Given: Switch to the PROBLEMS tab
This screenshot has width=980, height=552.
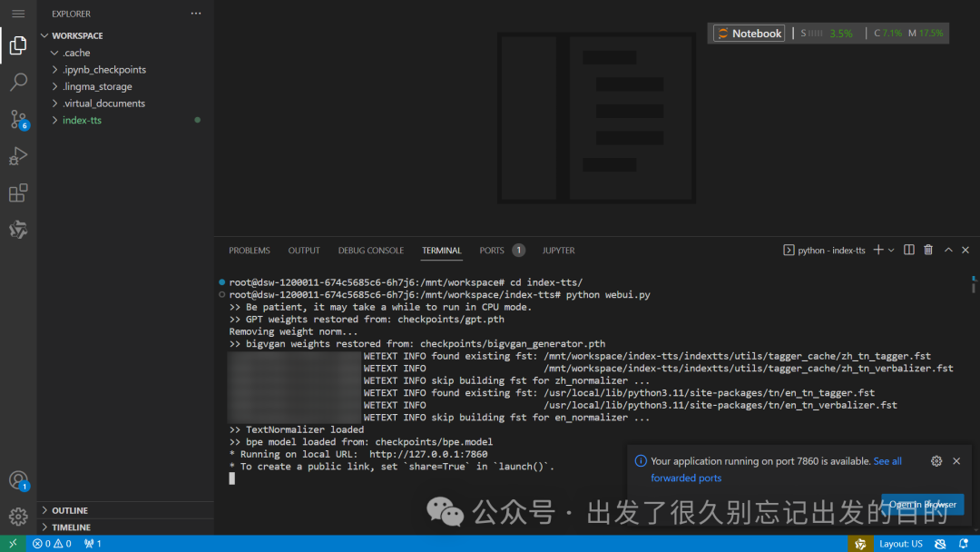Looking at the screenshot, I should tap(249, 251).
